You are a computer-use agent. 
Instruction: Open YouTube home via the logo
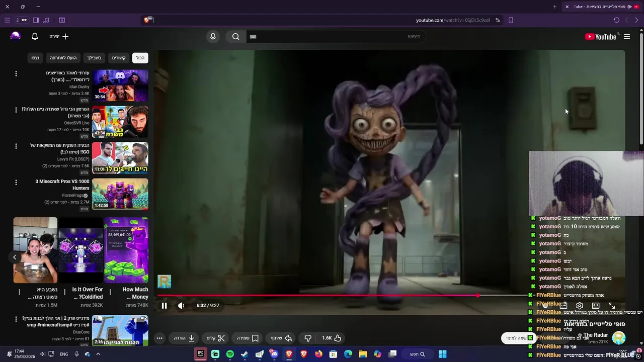point(601,37)
